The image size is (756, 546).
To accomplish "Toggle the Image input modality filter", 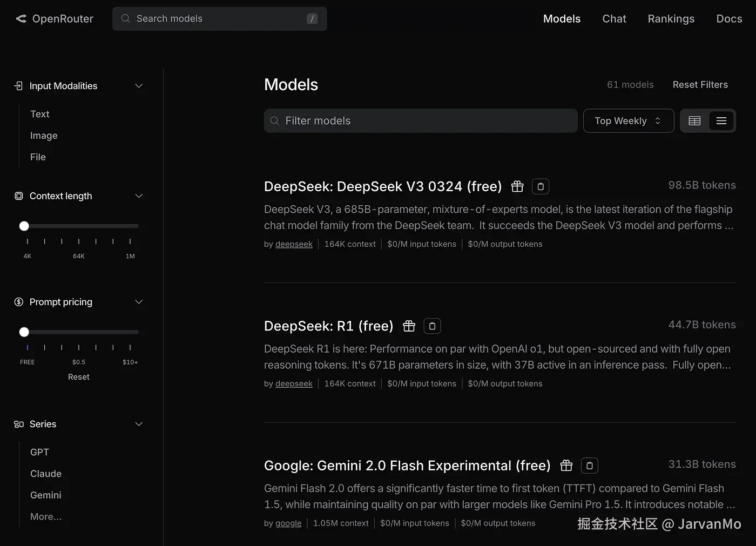I will coord(44,136).
